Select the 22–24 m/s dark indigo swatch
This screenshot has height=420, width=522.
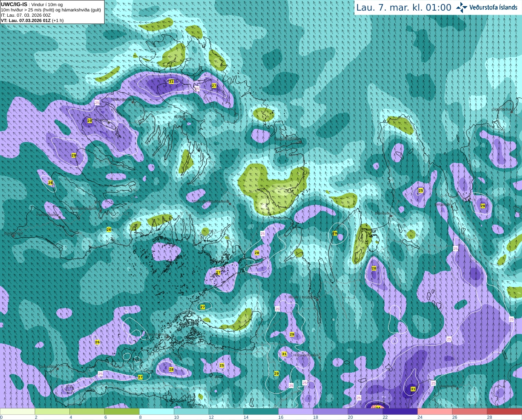400,411
